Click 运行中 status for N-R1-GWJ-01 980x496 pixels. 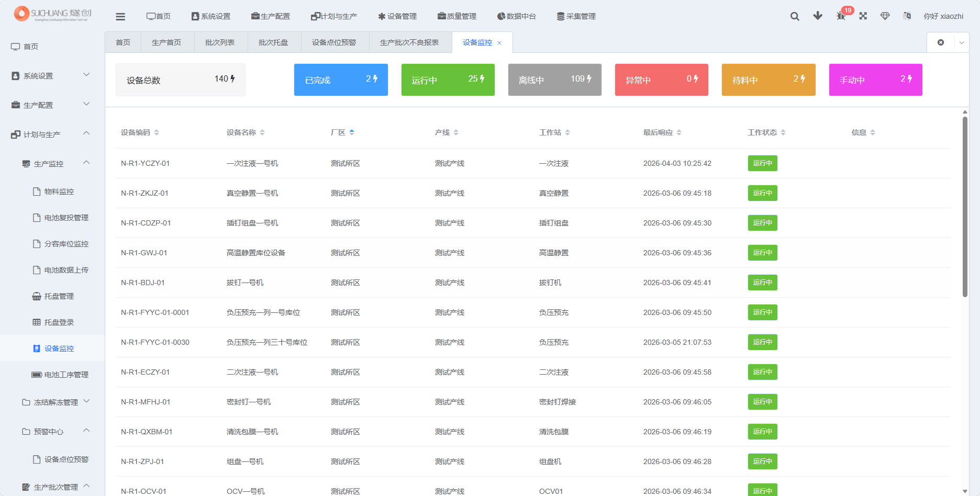[762, 253]
